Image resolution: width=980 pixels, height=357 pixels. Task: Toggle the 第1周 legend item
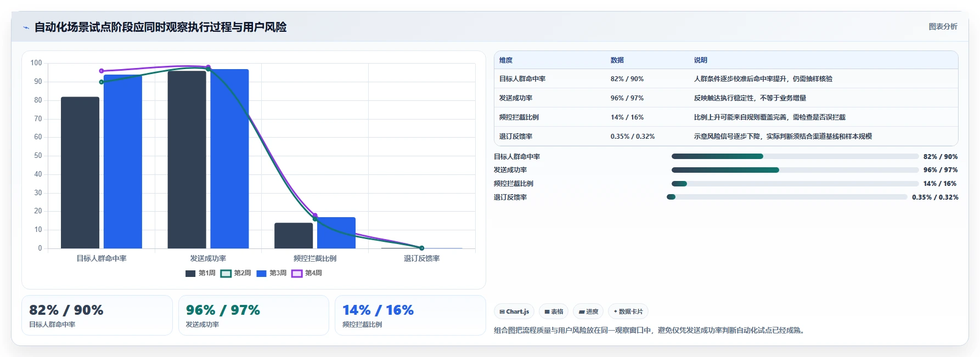pyautogui.click(x=200, y=273)
